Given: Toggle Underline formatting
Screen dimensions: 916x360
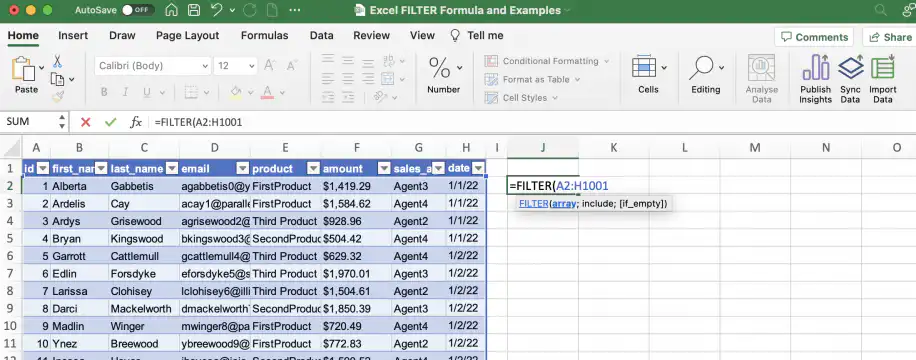Looking at the screenshot, I should 146,92.
